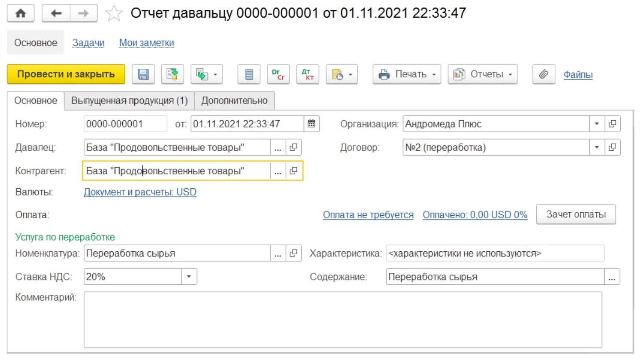The image size is (644, 360).
Task: Click the Давалец field text
Action: pyautogui.click(x=177, y=147)
